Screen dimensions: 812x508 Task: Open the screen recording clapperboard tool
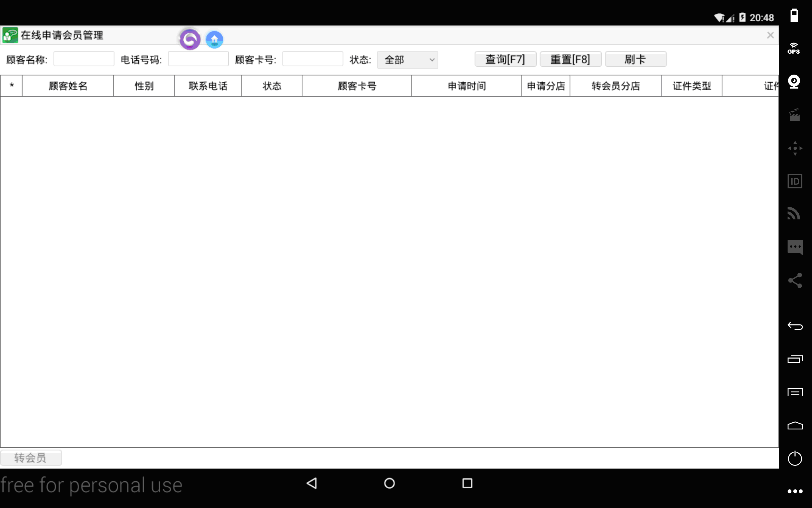(x=794, y=115)
